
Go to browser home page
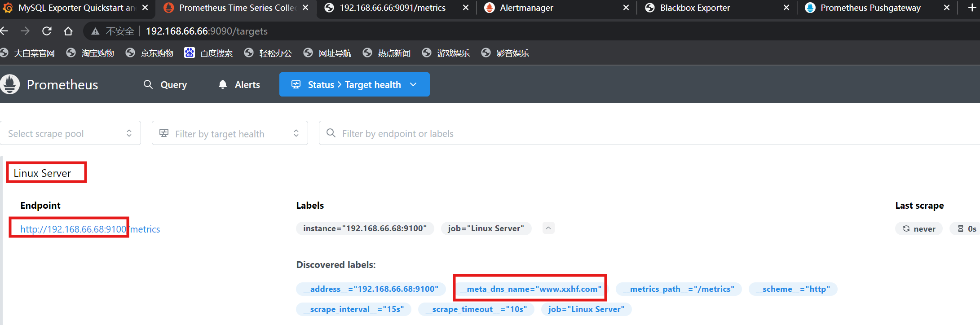click(68, 31)
